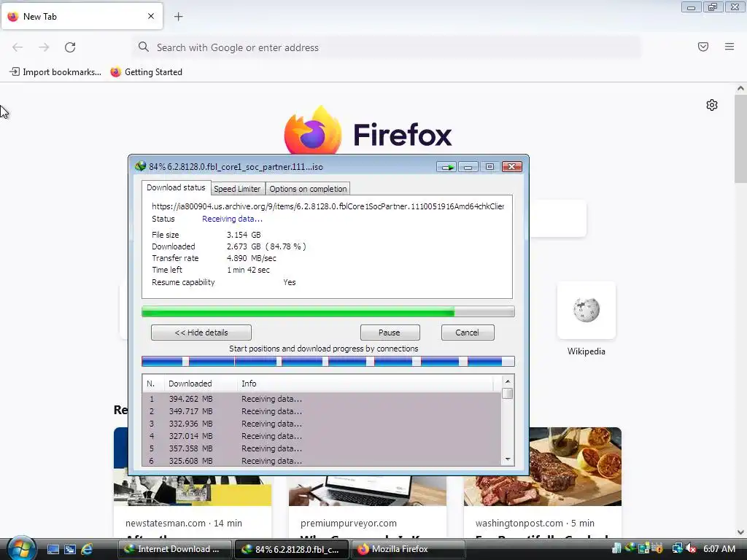
Task: Open the network connection tray icon
Action: tap(677, 548)
